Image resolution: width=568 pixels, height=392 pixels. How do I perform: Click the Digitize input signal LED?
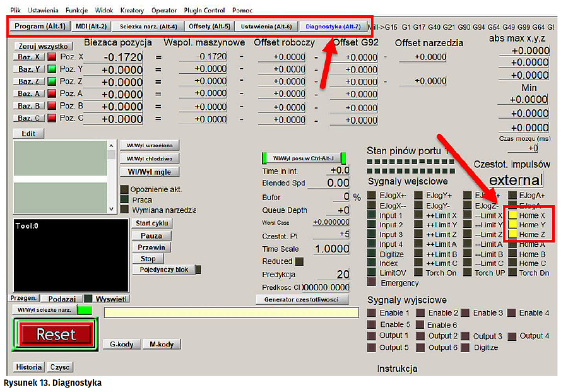coord(372,254)
